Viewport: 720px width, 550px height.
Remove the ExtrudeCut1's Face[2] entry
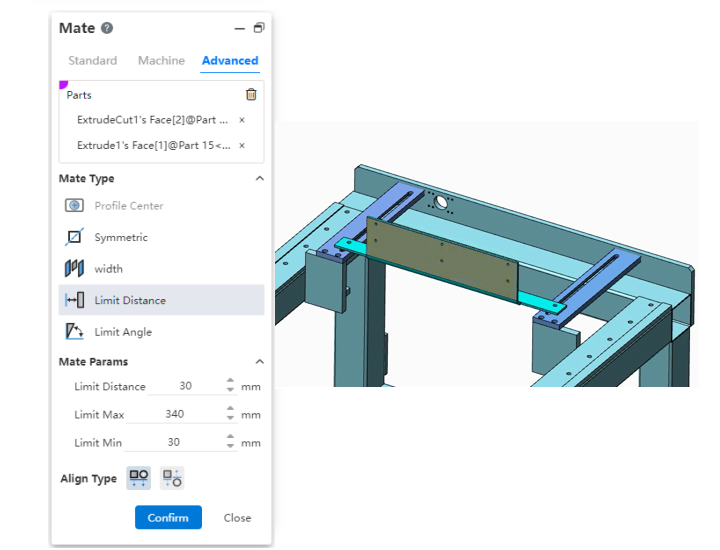[x=242, y=120]
